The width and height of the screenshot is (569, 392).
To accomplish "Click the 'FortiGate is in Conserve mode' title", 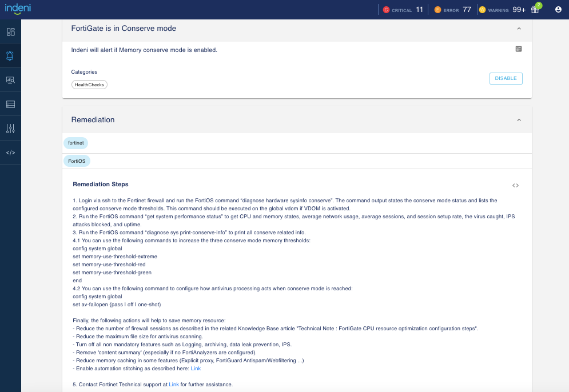I will click(124, 28).
